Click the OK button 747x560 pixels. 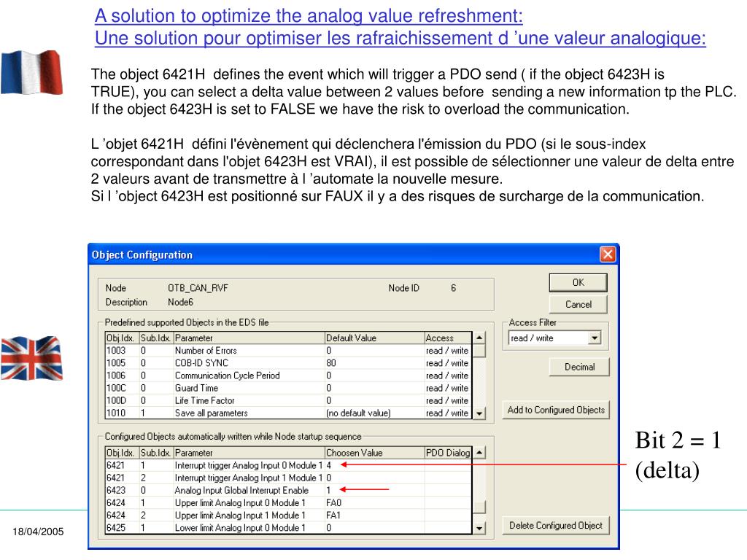(x=578, y=282)
